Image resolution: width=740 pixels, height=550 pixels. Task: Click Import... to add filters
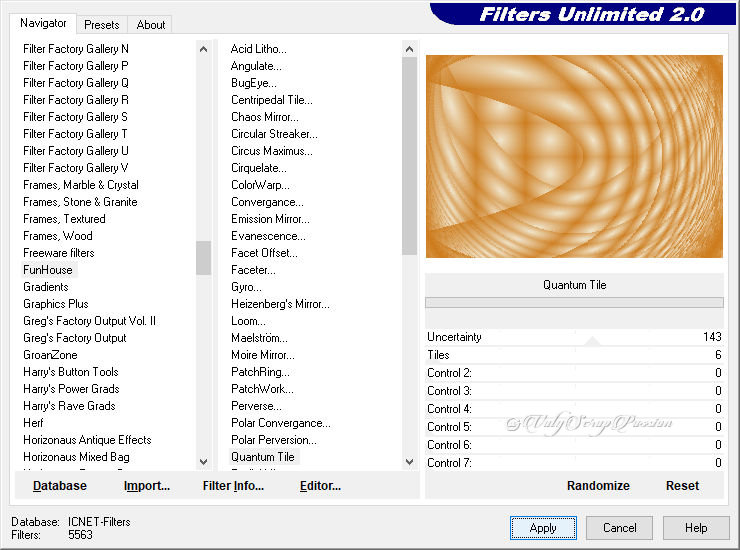tap(147, 486)
